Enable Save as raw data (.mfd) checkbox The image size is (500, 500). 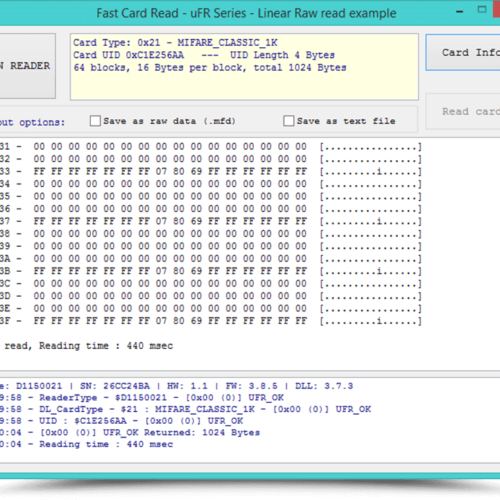pos(95,121)
